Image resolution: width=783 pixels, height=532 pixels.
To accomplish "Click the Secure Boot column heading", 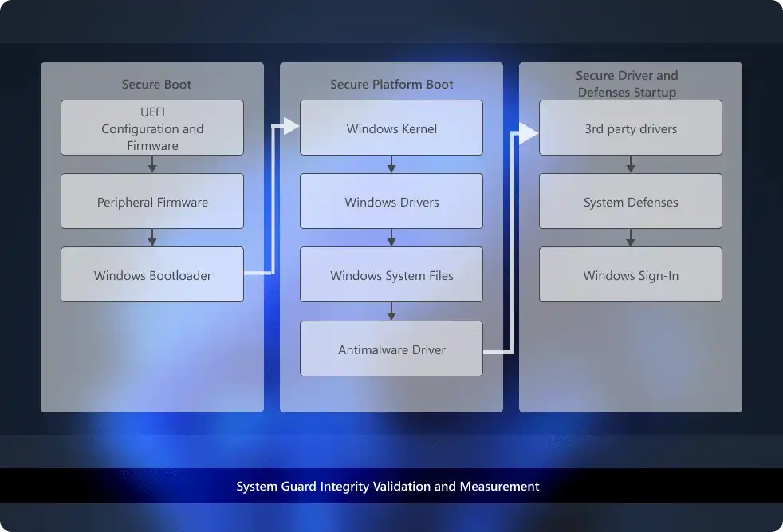I will pos(156,84).
